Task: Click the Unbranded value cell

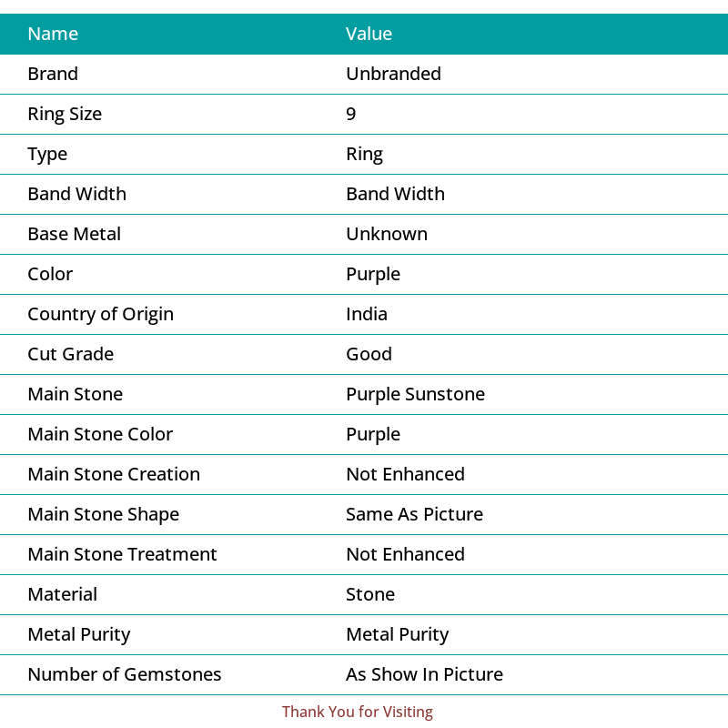Action: pyautogui.click(x=394, y=74)
